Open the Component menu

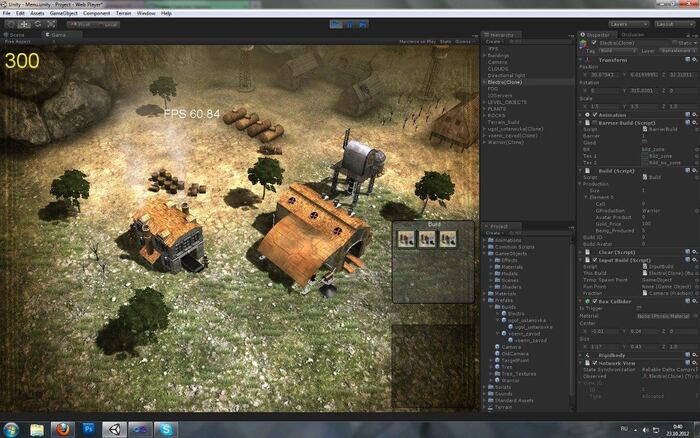pyautogui.click(x=96, y=13)
